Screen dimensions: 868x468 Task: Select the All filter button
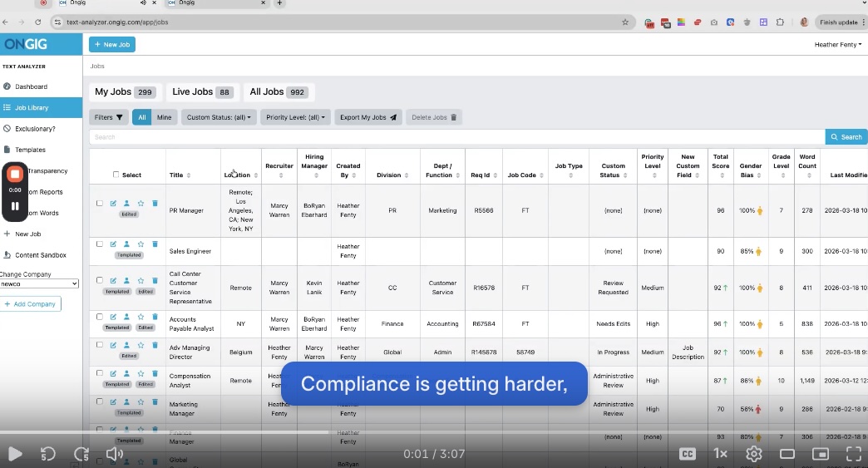[141, 117]
